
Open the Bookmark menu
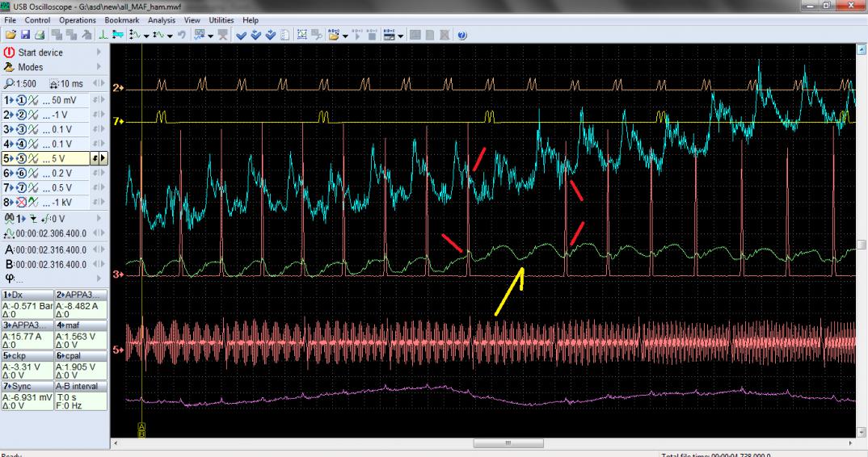coord(122,20)
